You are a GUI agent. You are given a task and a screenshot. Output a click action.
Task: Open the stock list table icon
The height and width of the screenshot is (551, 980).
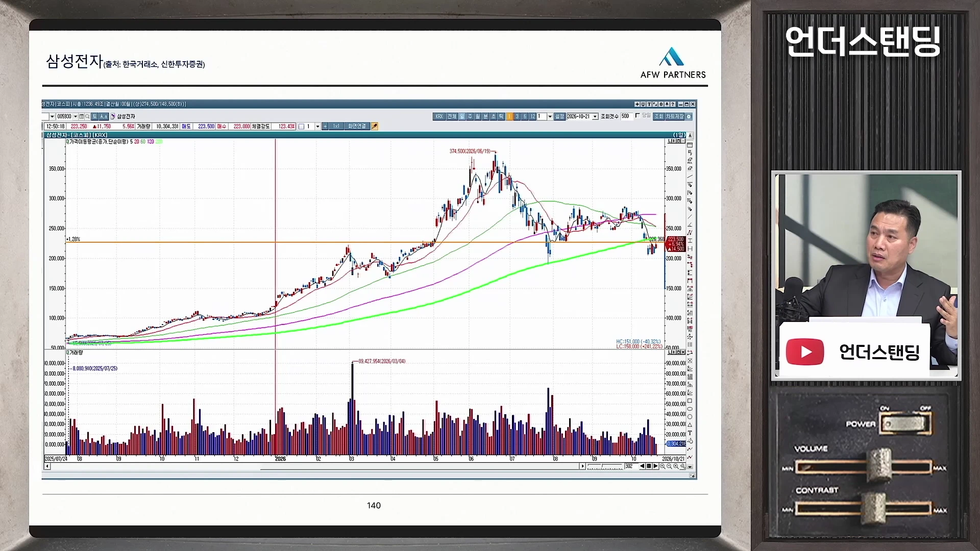point(82,116)
